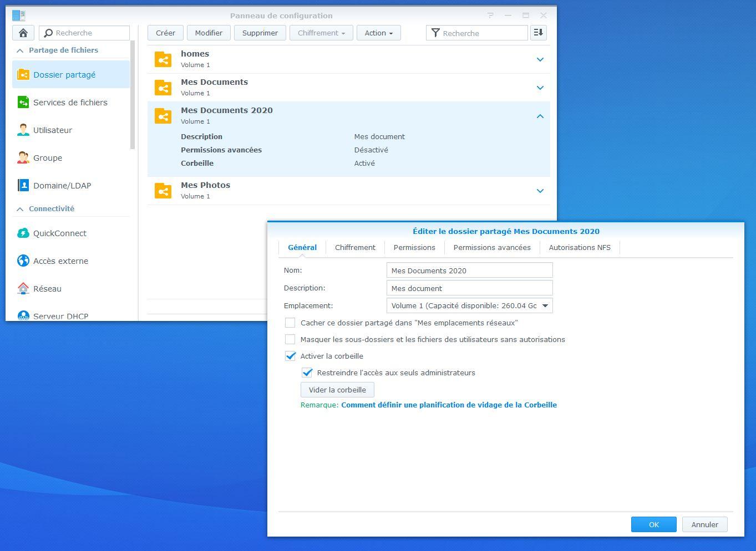Open the Emplacement volume dropdown
This screenshot has width=756, height=551.
click(x=545, y=305)
